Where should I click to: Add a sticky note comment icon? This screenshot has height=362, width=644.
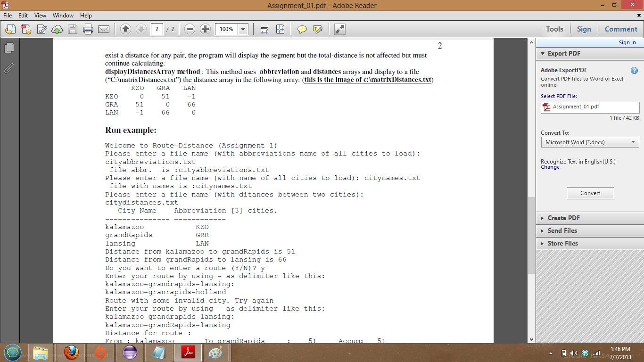coord(302,29)
